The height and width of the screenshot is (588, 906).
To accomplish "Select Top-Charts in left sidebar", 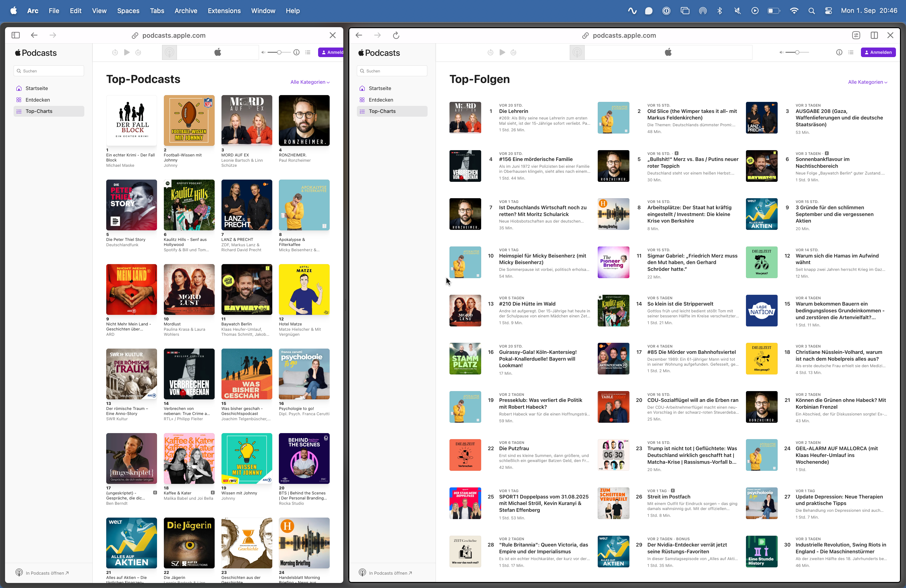I will (x=49, y=111).
